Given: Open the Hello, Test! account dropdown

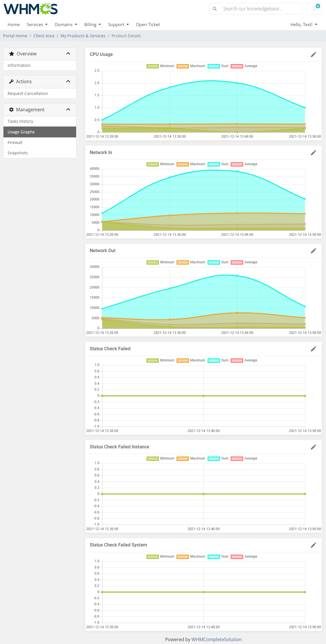Looking at the screenshot, I should [304, 25].
